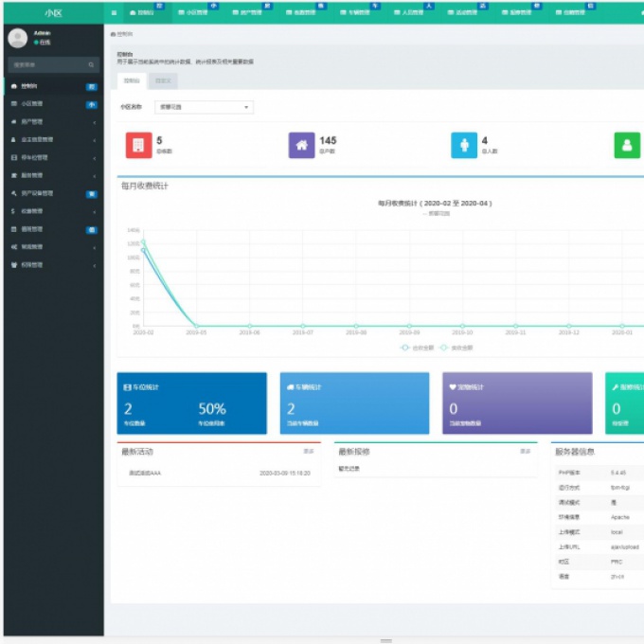Image resolution: width=644 pixels, height=644 pixels.
Task: Switch to the grey 自定义 content tab
Action: tap(163, 80)
